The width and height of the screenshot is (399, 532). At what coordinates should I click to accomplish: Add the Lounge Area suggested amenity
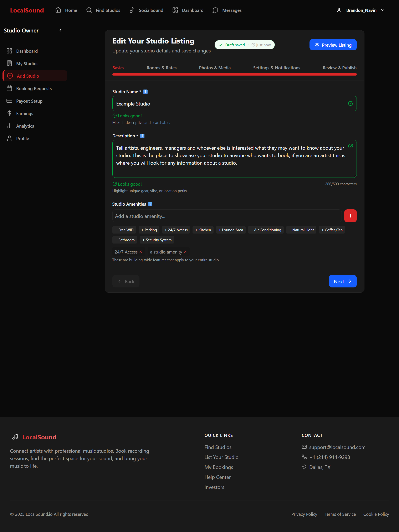[x=231, y=230]
